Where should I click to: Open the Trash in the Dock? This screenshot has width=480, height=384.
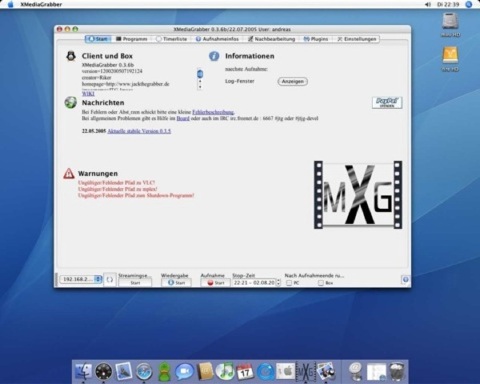click(x=397, y=371)
